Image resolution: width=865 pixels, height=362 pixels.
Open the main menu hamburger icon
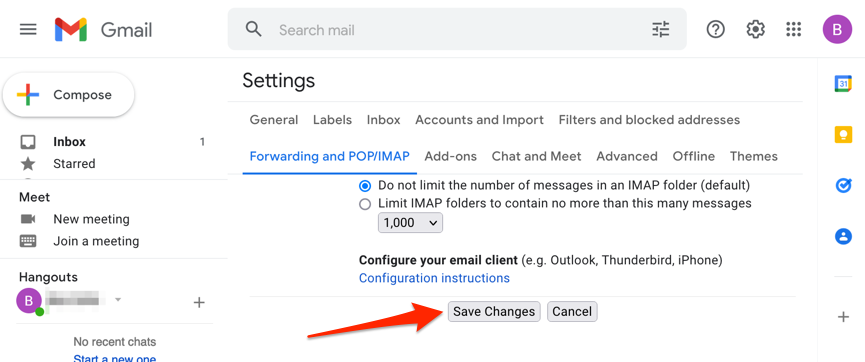pyautogui.click(x=28, y=29)
